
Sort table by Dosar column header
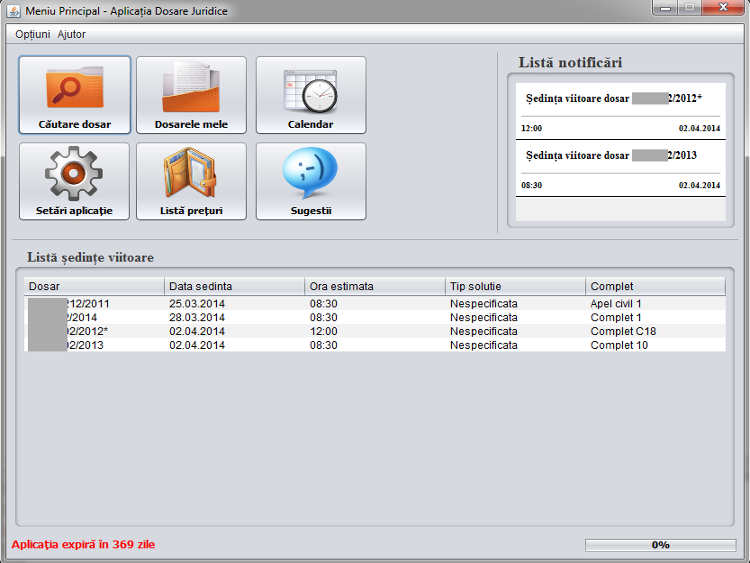click(x=94, y=286)
